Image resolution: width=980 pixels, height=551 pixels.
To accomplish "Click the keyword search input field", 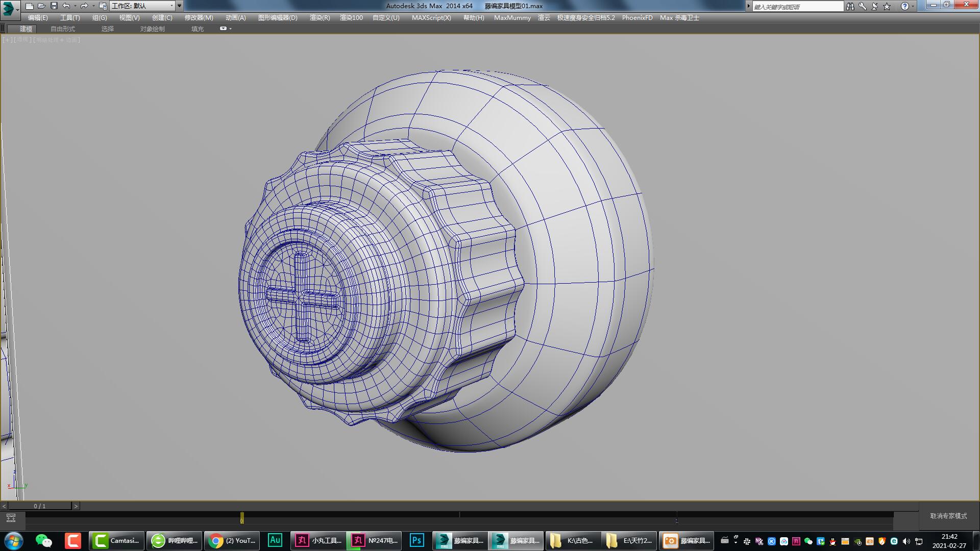I will (x=797, y=7).
